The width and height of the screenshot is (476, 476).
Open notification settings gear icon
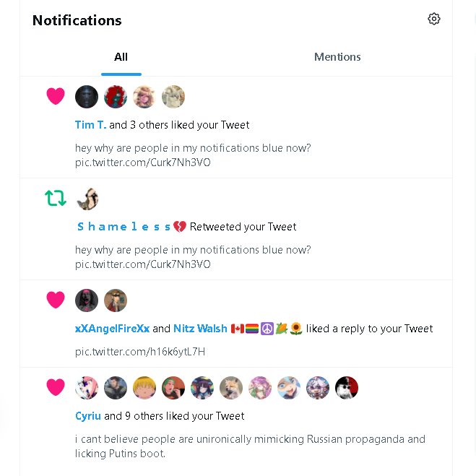434,19
